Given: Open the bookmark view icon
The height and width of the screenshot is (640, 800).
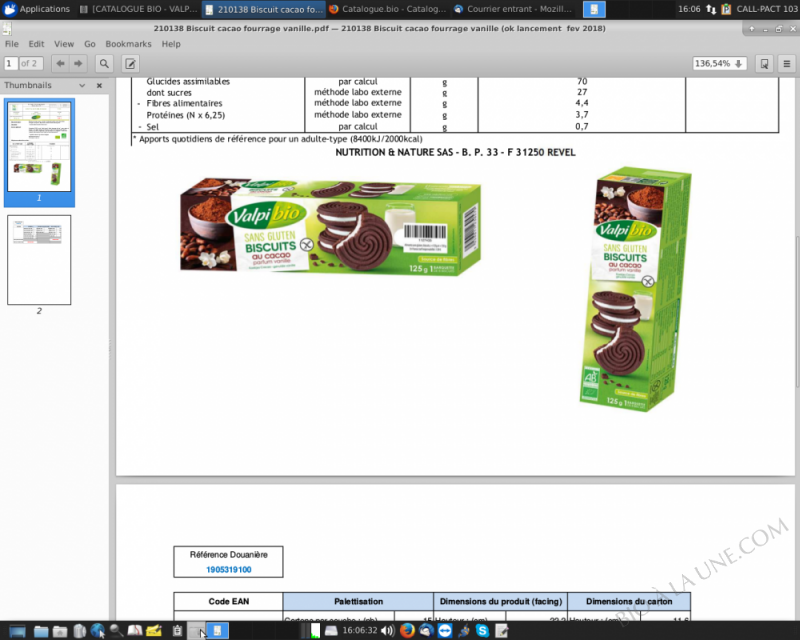Looking at the screenshot, I should pos(764,64).
